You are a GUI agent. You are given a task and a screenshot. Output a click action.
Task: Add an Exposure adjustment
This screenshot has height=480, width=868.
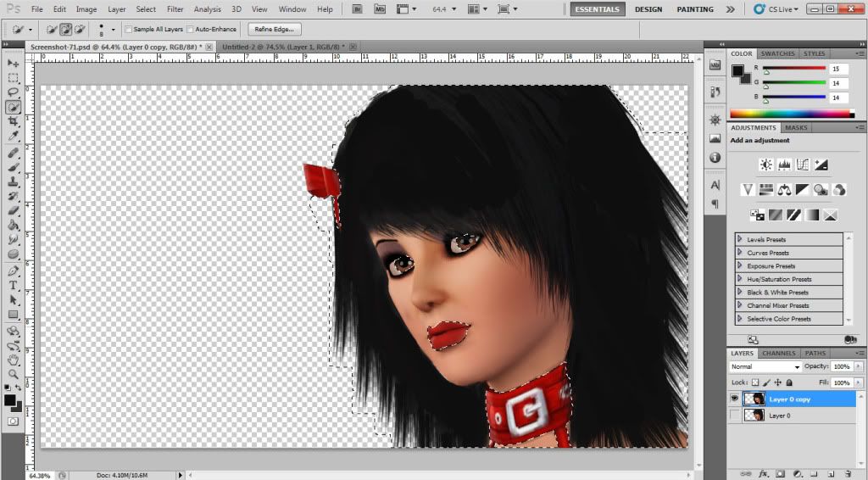point(821,165)
